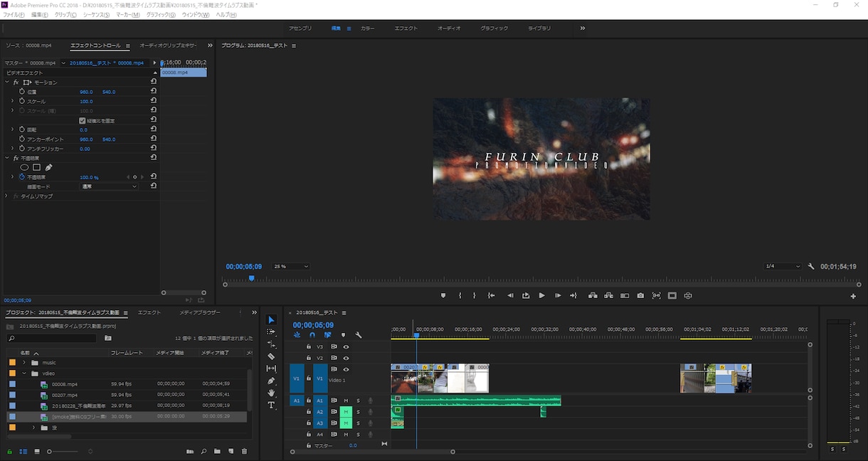Click the project search field

(51, 339)
